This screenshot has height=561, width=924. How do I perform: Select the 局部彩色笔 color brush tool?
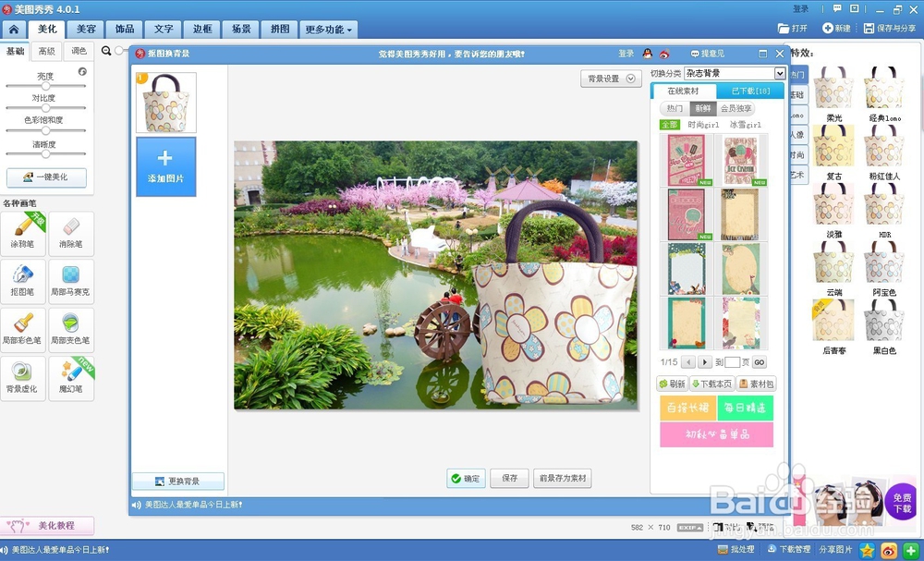point(23,330)
